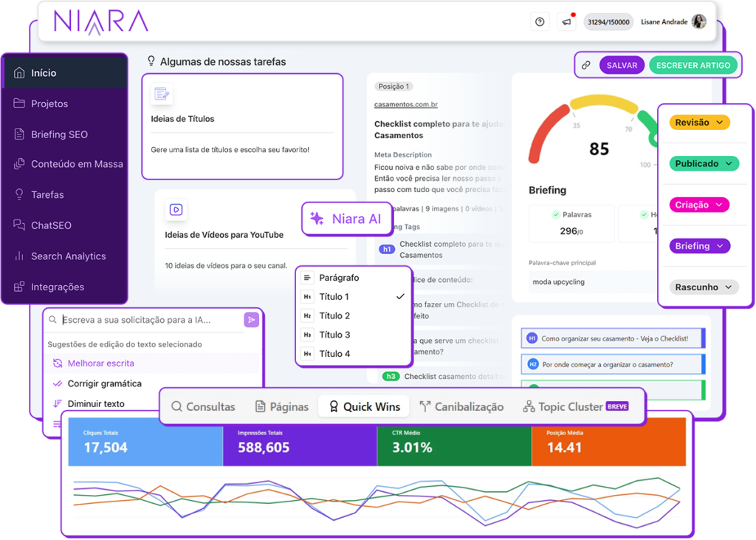Focus the AI request input field

tap(151, 320)
